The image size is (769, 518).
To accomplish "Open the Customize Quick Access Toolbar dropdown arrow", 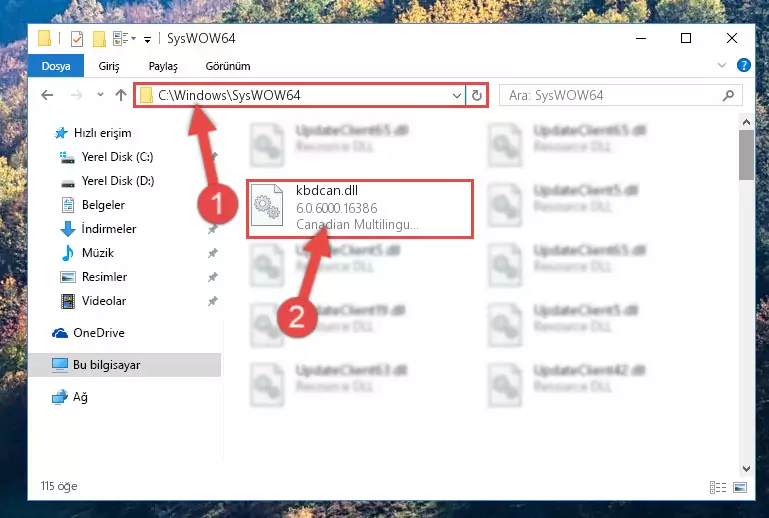I will (147, 39).
